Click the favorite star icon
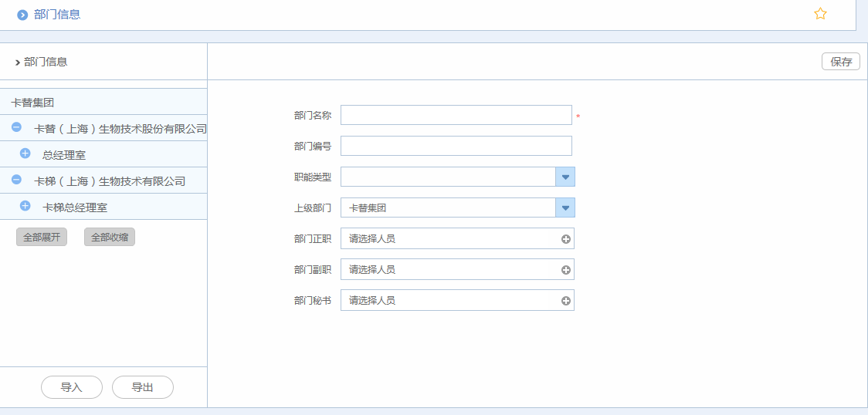 click(x=820, y=14)
